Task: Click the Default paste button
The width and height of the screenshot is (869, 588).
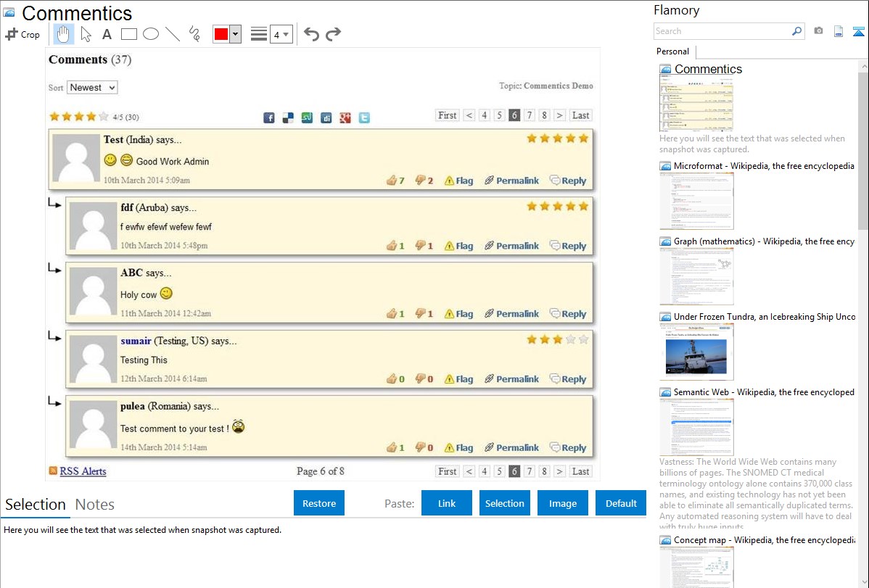Action: coord(621,503)
